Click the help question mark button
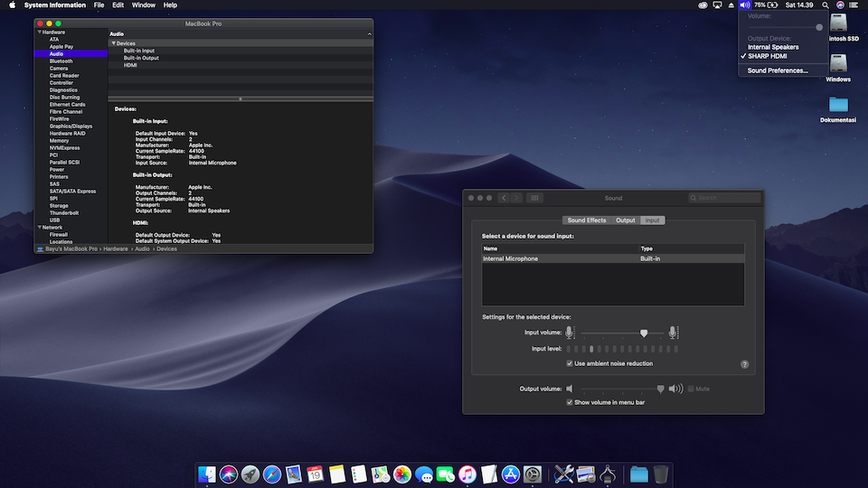 click(x=744, y=364)
